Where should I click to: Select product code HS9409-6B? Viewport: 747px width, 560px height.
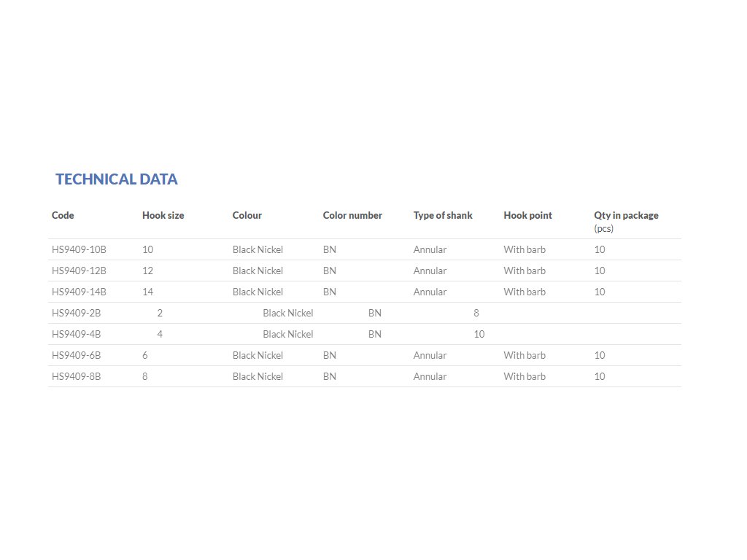(76, 355)
